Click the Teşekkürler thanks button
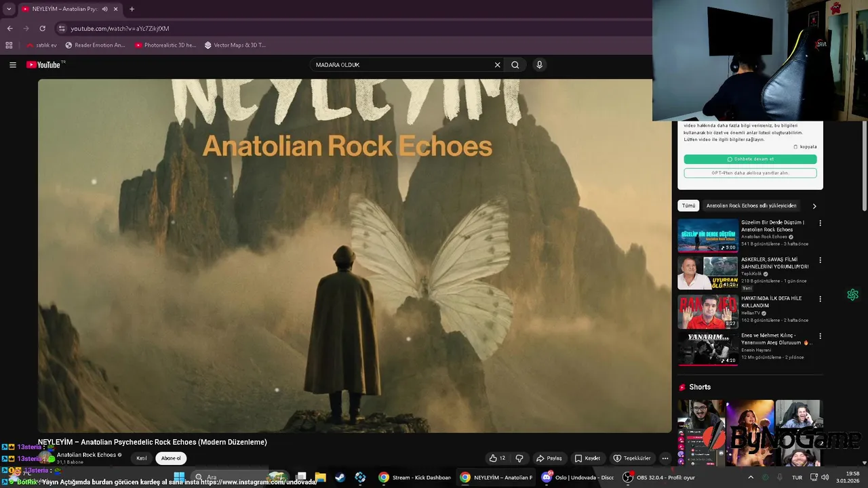 tap(631, 458)
